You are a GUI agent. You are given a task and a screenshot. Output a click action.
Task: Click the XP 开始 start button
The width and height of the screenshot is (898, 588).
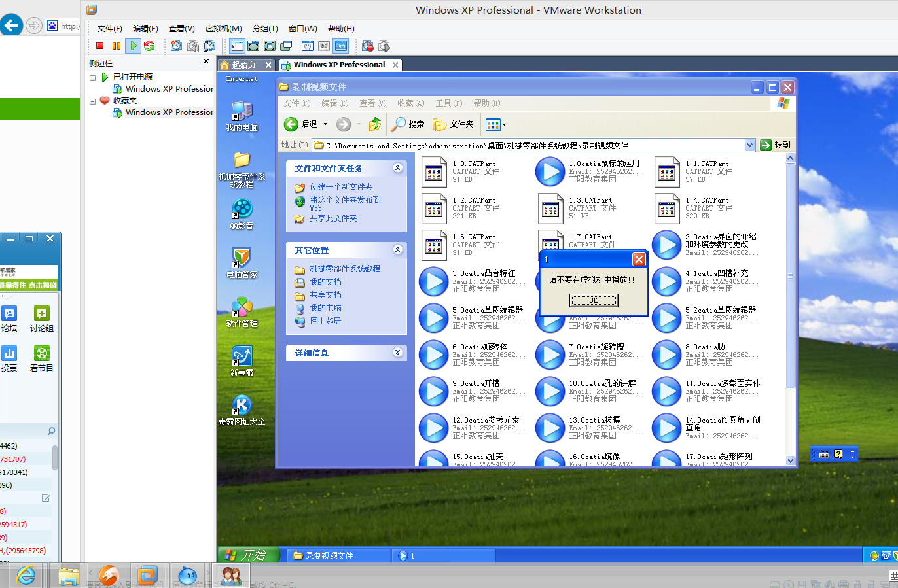point(249,555)
